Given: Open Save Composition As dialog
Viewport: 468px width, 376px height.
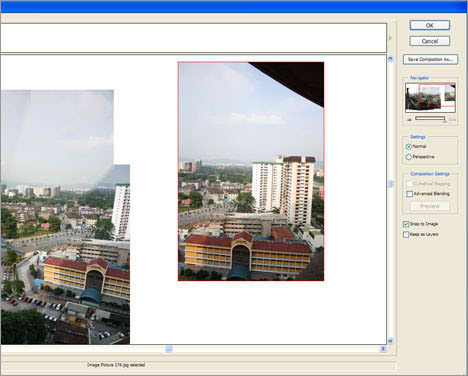Looking at the screenshot, I should (430, 59).
